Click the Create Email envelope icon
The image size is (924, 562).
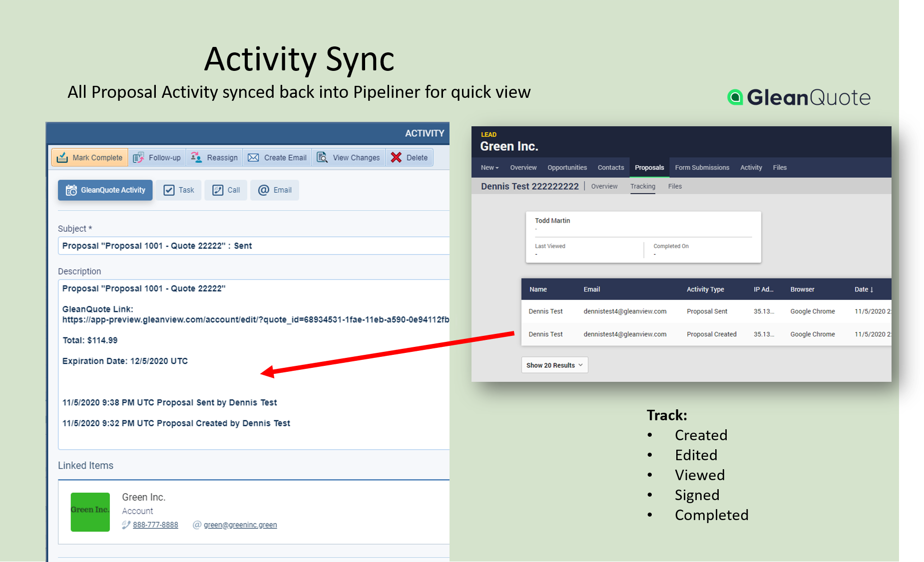254,158
